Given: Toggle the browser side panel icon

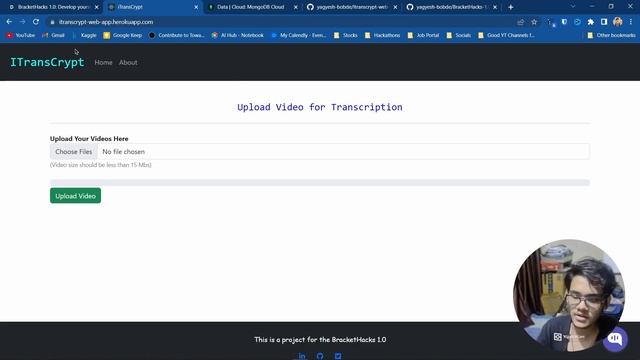Looking at the screenshot, I should point(604,22).
